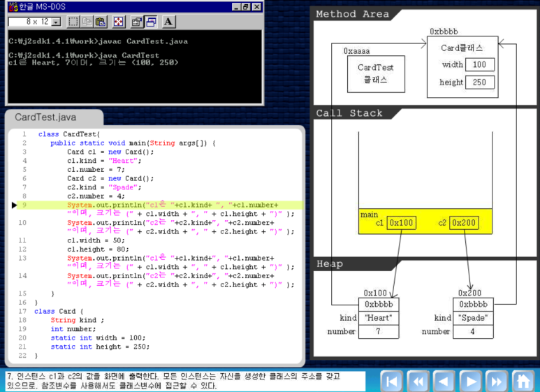Click the 0xbbbb address label above Card class
The height and width of the screenshot is (392, 540).
click(x=444, y=31)
